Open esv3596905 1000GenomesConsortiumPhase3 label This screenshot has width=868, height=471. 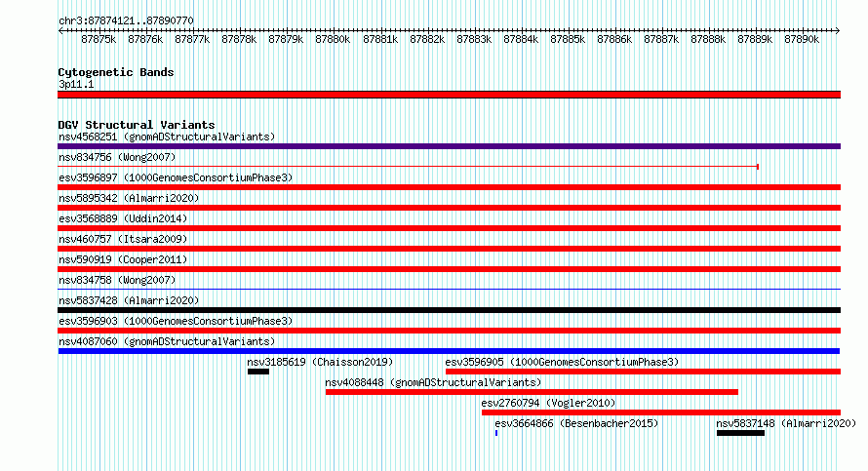[x=562, y=363]
